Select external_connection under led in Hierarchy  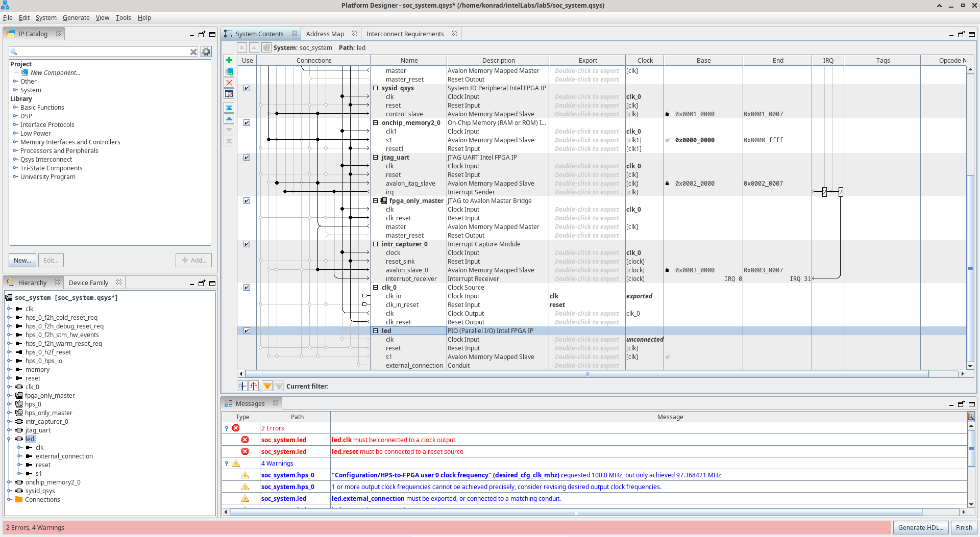coord(64,456)
